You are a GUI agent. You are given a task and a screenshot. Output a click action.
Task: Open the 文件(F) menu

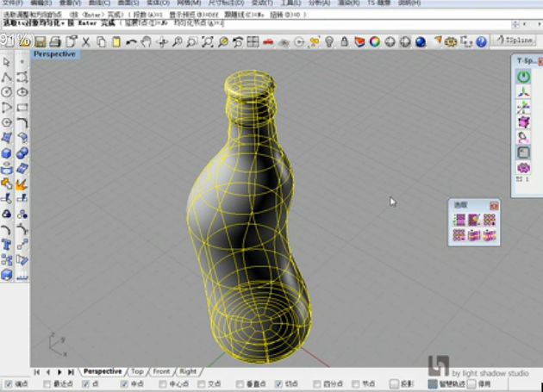pos(13,3)
